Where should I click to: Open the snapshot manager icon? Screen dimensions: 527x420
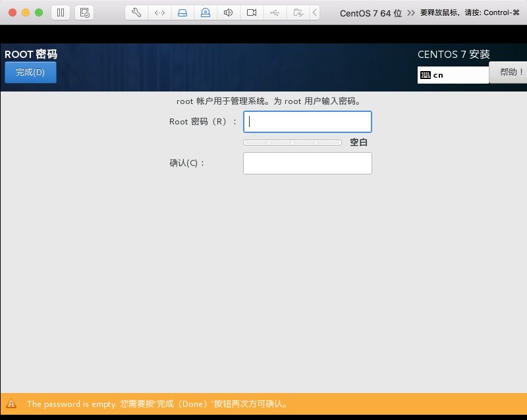tap(84, 13)
